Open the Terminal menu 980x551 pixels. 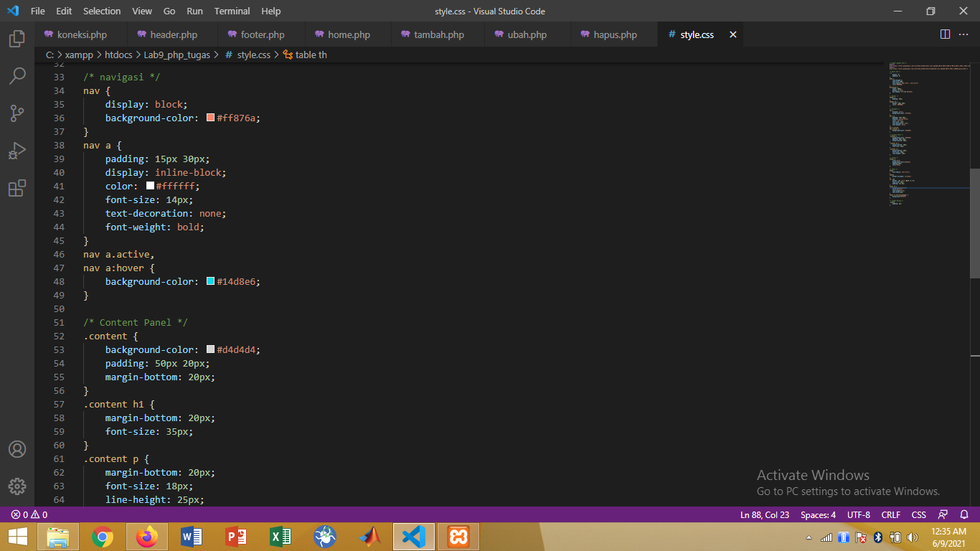232,11
